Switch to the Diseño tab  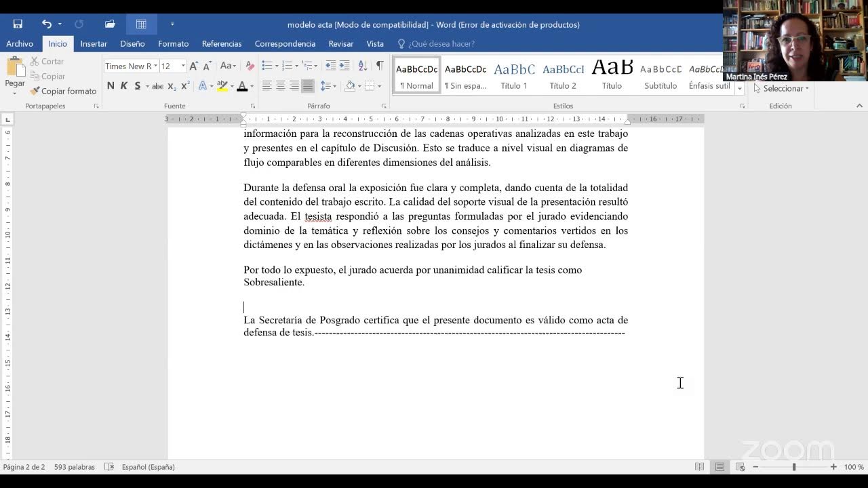pyautogui.click(x=132, y=43)
